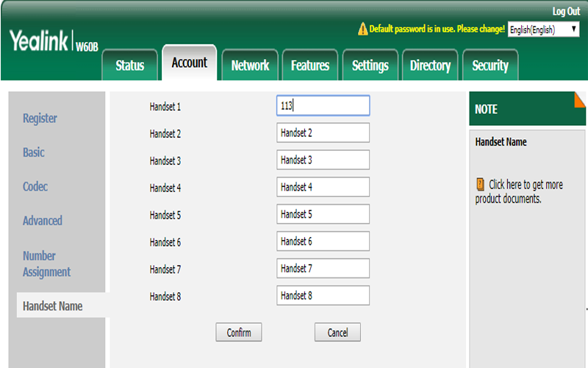
Task: Open the English language dropdown
Action: coord(543,29)
